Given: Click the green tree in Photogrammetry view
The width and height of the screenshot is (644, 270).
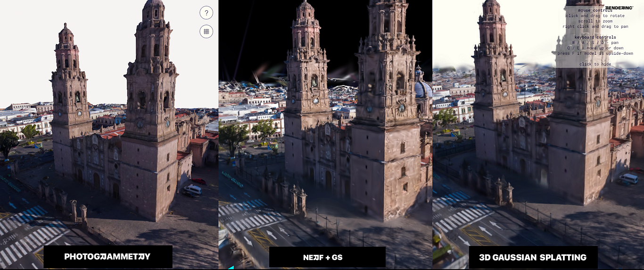Looking at the screenshot, I should click(x=8, y=142).
